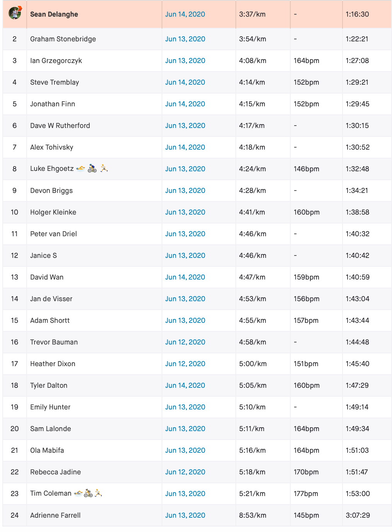Select the Holger Kleinke row name
The image size is (392, 532).
click(x=53, y=212)
